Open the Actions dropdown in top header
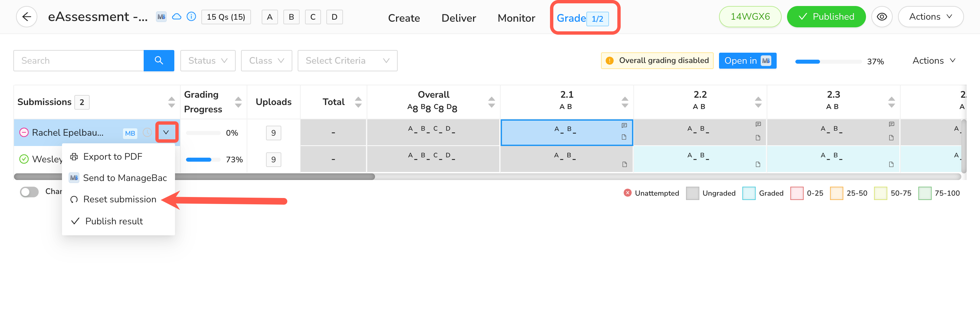This screenshot has width=980, height=320. (x=930, y=17)
